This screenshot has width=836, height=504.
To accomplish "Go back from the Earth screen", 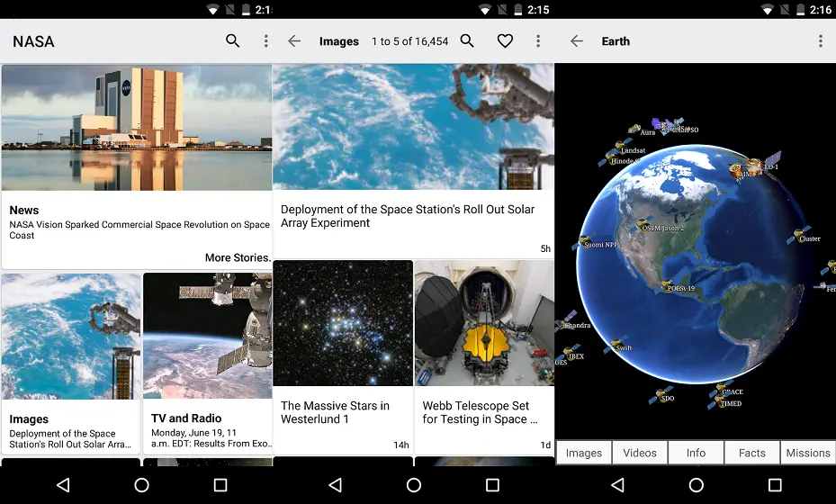I will [x=577, y=41].
